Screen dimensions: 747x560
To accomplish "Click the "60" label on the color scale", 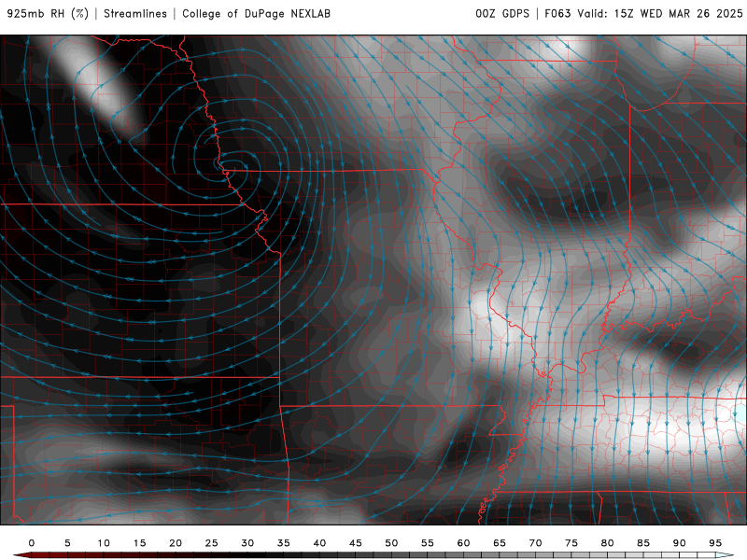I will tap(463, 543).
